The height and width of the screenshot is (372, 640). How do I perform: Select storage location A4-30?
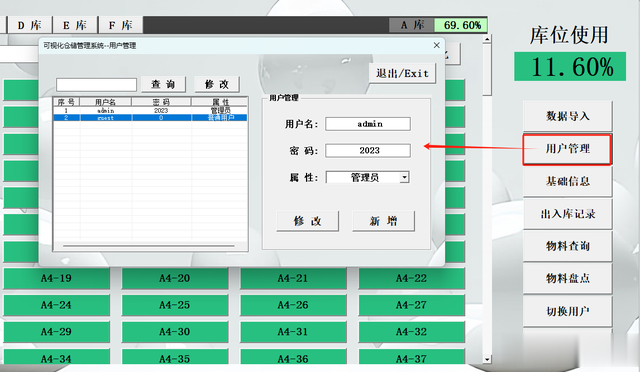(x=175, y=332)
